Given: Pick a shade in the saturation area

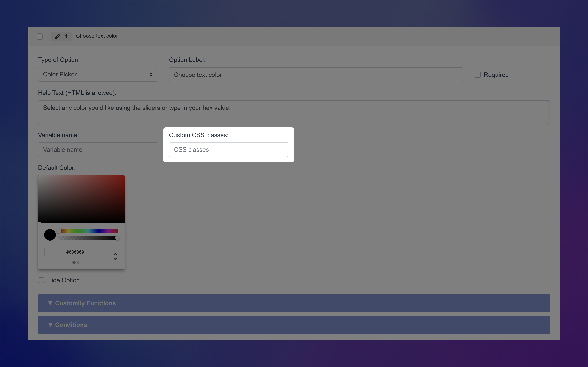Looking at the screenshot, I should tap(81, 199).
